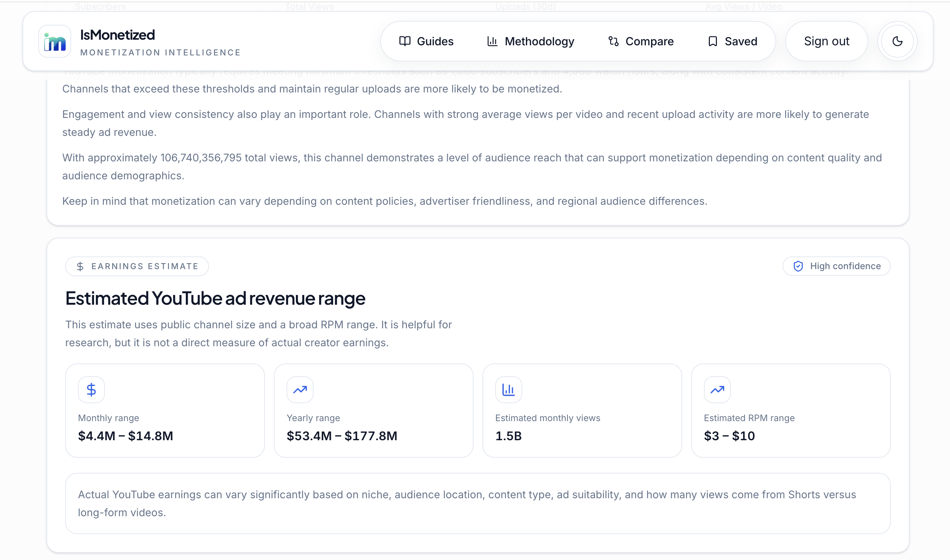This screenshot has height=560, width=950.
Task: Open the Methodology page
Action: tap(530, 41)
